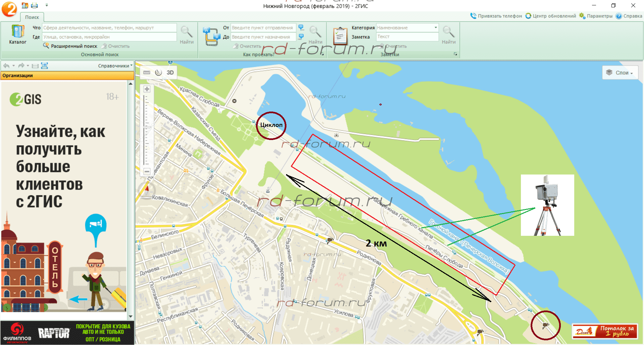Click the Большая Печёрская street label
This screenshot has height=345, width=644.
(x=242, y=203)
